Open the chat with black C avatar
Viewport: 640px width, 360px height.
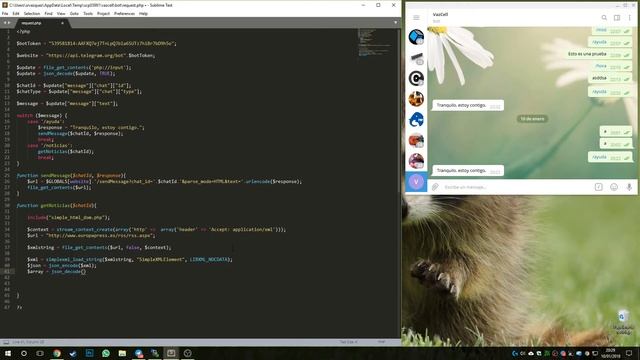pyautogui.click(x=416, y=78)
